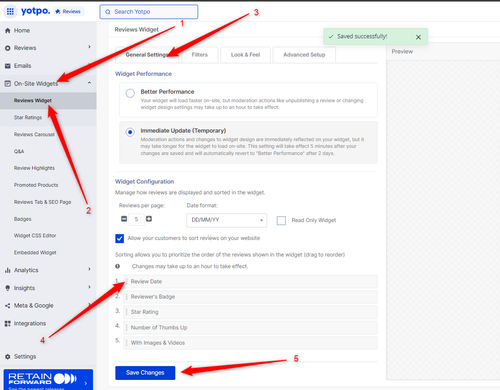Click the Integrations grid icon
The width and height of the screenshot is (500, 390).
coord(8,323)
